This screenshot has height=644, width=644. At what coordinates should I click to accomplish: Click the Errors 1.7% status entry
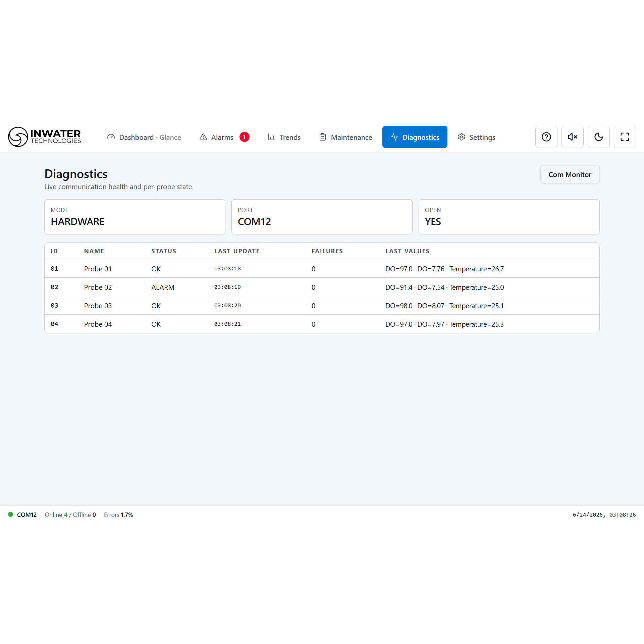coord(118,515)
